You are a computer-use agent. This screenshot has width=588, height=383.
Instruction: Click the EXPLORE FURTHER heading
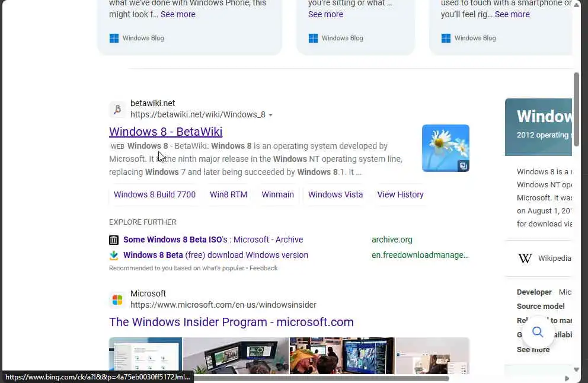point(143,222)
